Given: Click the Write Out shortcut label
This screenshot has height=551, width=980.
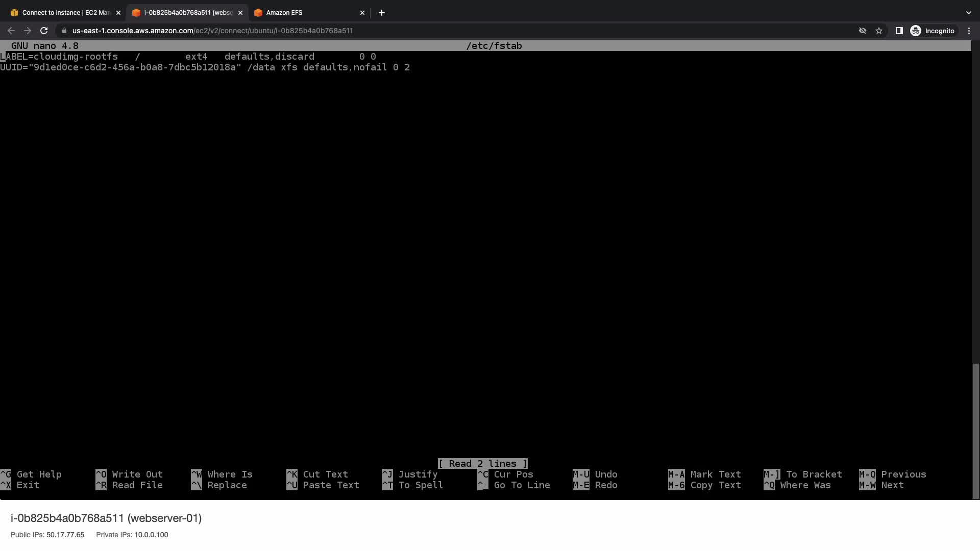Looking at the screenshot, I should tap(137, 474).
